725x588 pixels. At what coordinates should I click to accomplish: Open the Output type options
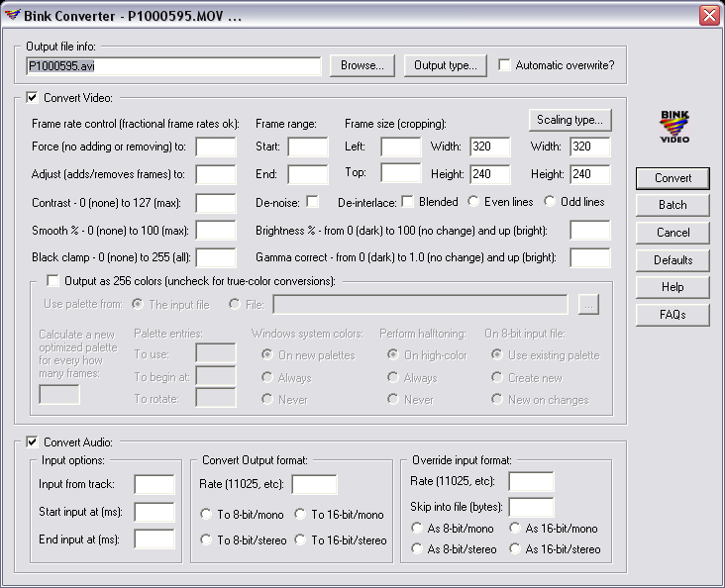tap(446, 65)
